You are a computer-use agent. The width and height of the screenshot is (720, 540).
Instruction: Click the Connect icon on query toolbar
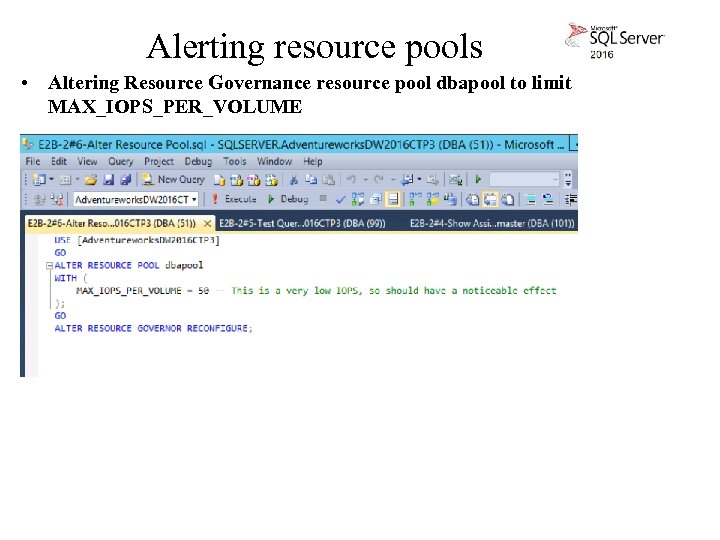click(x=39, y=199)
